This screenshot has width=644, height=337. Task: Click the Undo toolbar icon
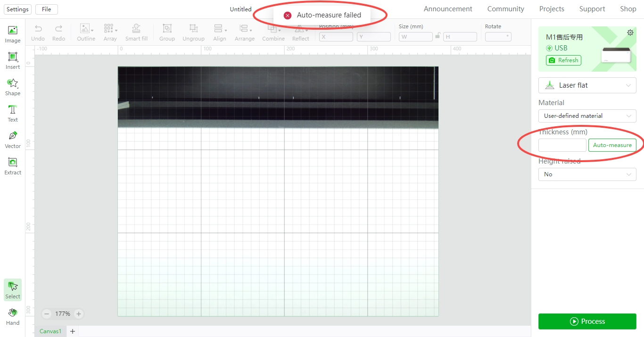pyautogui.click(x=38, y=33)
